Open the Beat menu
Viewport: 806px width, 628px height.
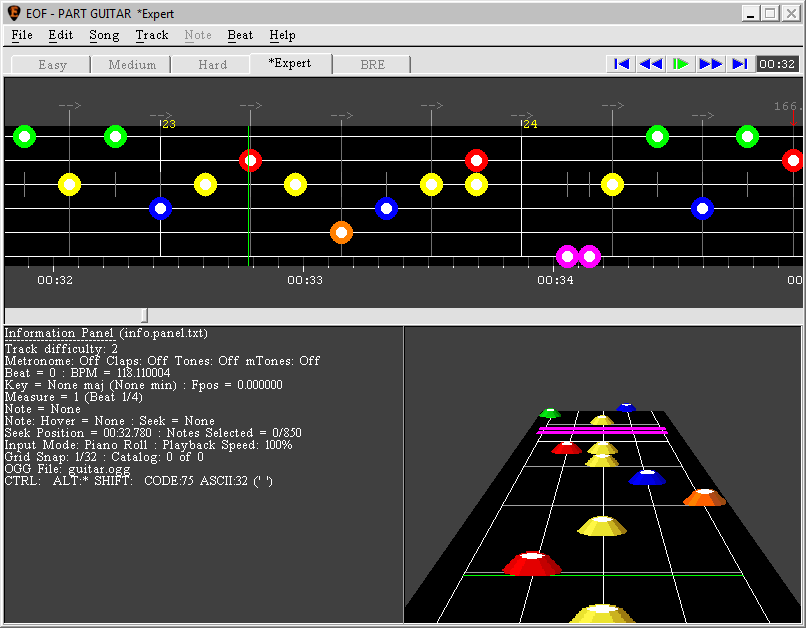[240, 35]
